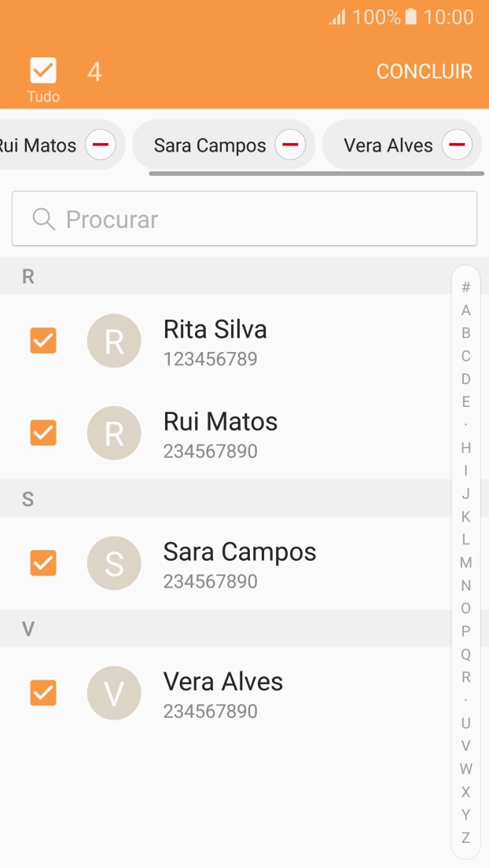489x868 pixels.
Task: Tap Vera Alves's avatar letter V
Action: (114, 694)
